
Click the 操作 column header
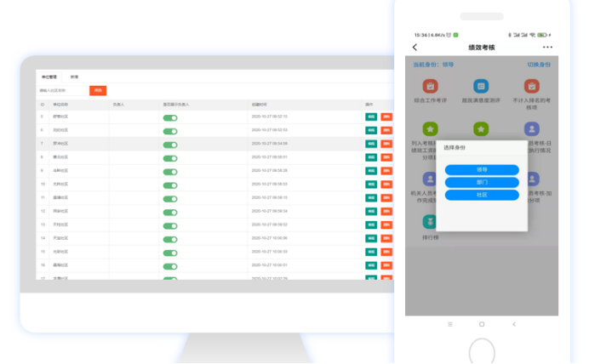coord(369,105)
